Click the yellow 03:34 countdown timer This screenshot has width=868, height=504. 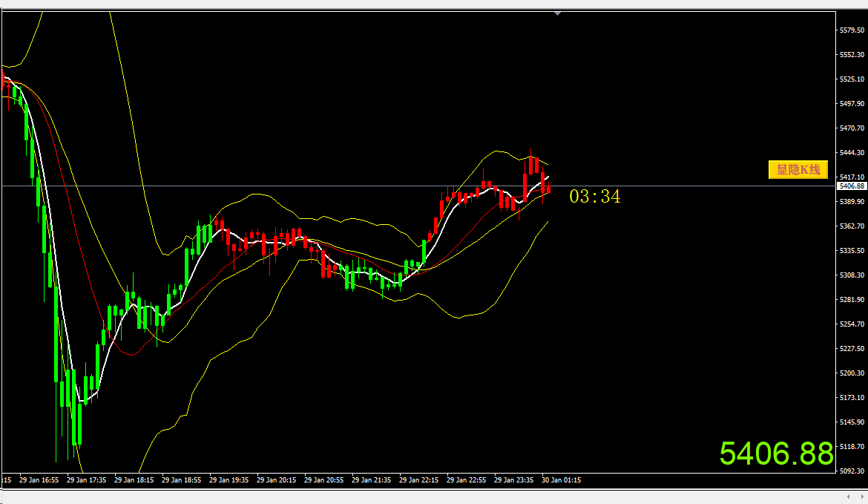[x=595, y=196]
